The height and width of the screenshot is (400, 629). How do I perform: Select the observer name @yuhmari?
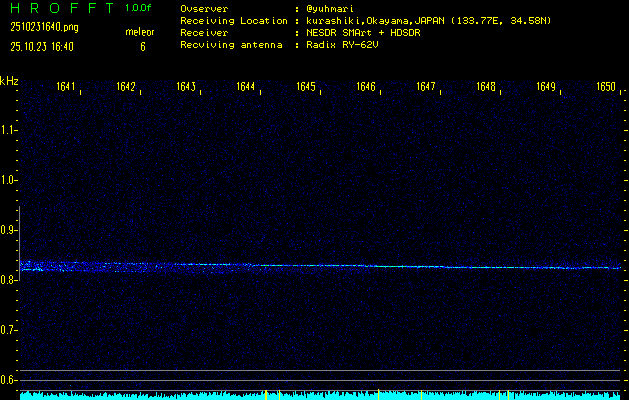tap(335, 8)
